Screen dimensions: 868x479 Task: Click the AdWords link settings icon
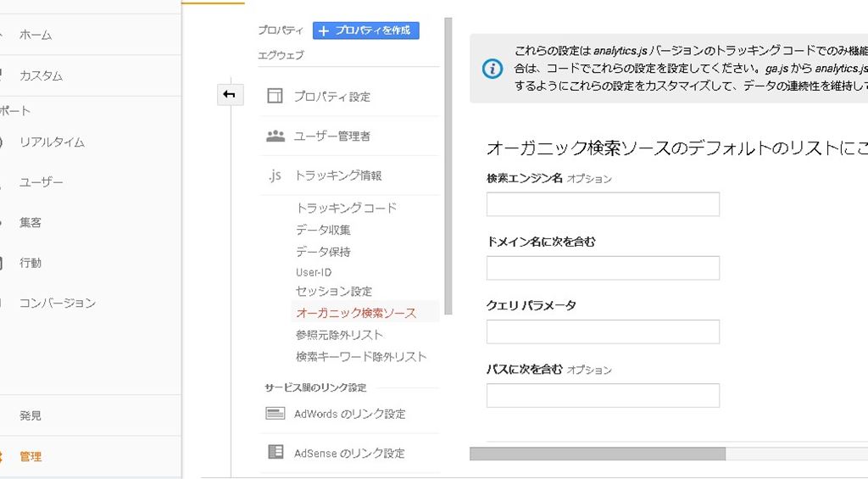pos(275,414)
